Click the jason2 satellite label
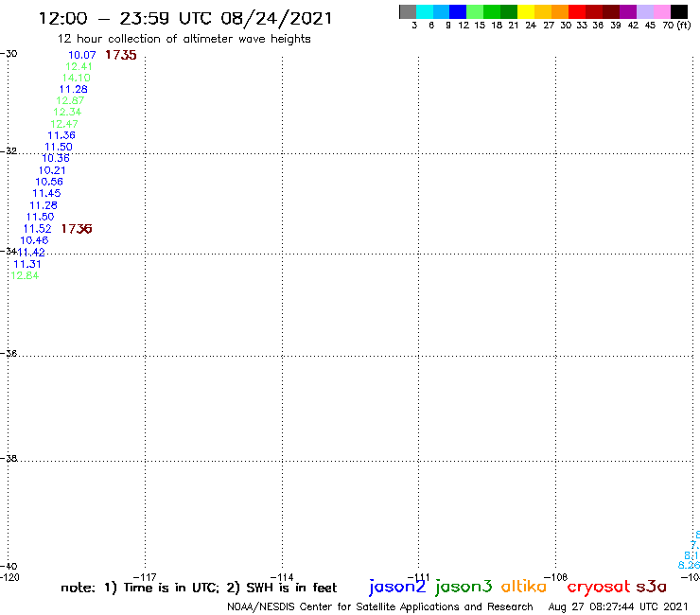This screenshot has height=615, width=700. click(x=397, y=587)
